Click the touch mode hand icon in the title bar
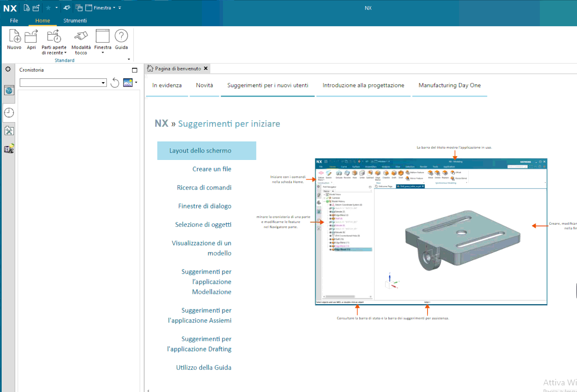The image size is (577, 392). 67,8
